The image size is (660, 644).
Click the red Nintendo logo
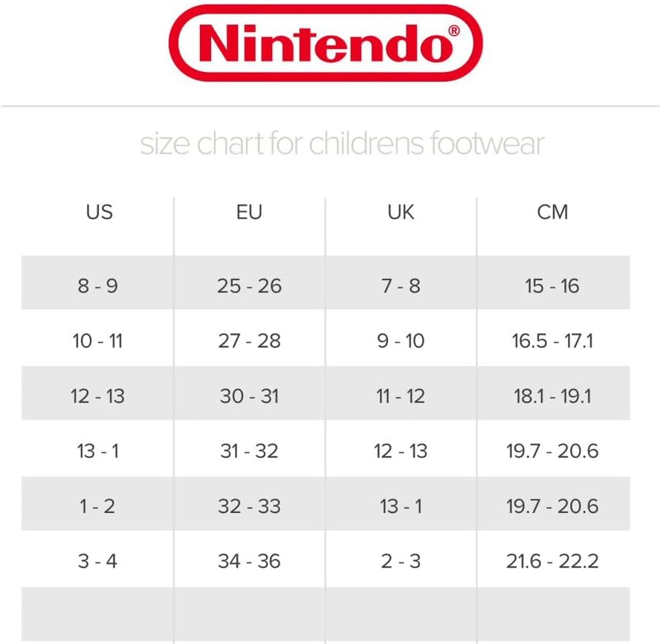coord(326,43)
